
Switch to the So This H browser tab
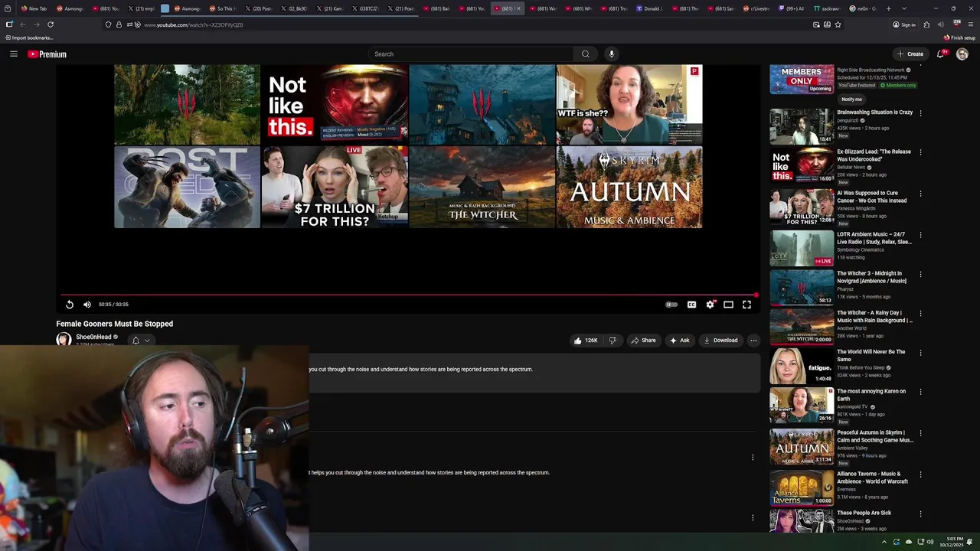tap(223, 8)
